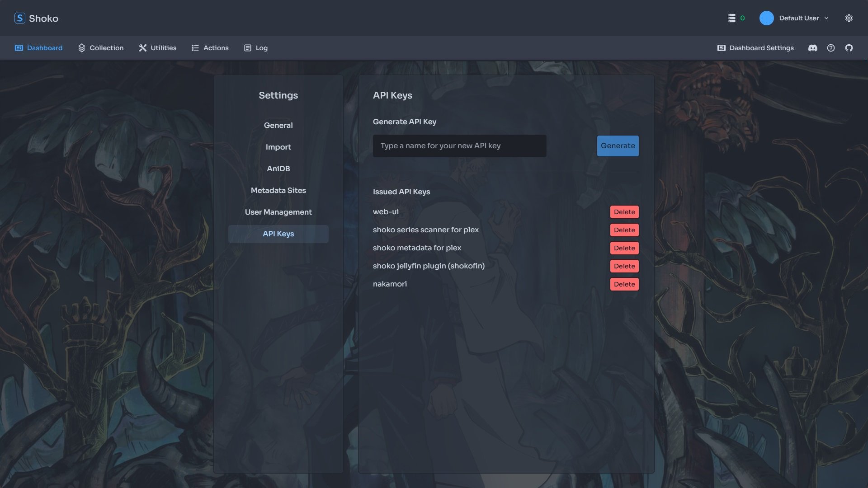Open the queue status icon
Screen dimensions: 868x488
click(x=731, y=18)
